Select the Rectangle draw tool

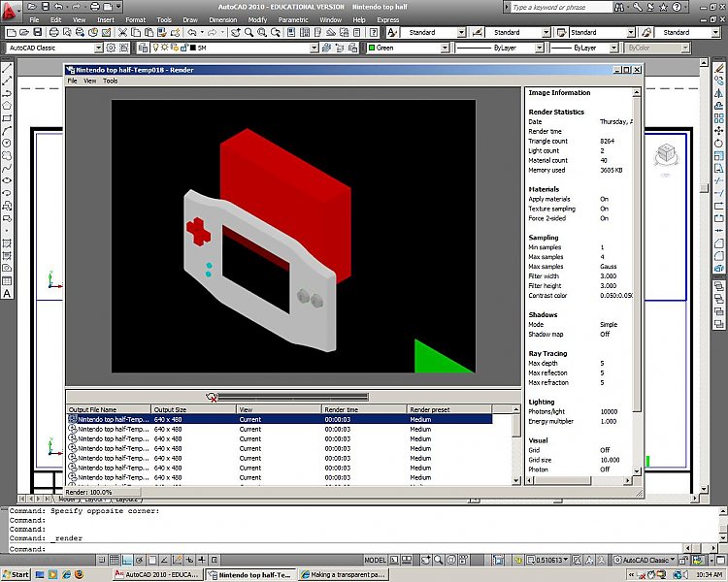(7, 118)
